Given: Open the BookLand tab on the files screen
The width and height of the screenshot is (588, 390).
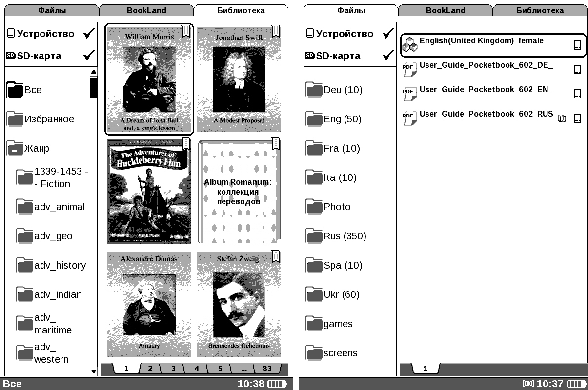Looking at the screenshot, I should (x=446, y=10).
